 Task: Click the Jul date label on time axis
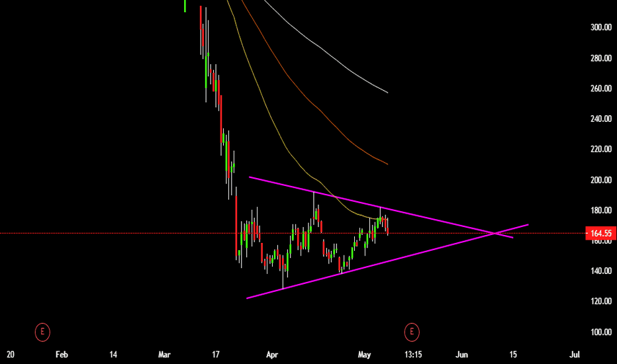[x=575, y=355]
